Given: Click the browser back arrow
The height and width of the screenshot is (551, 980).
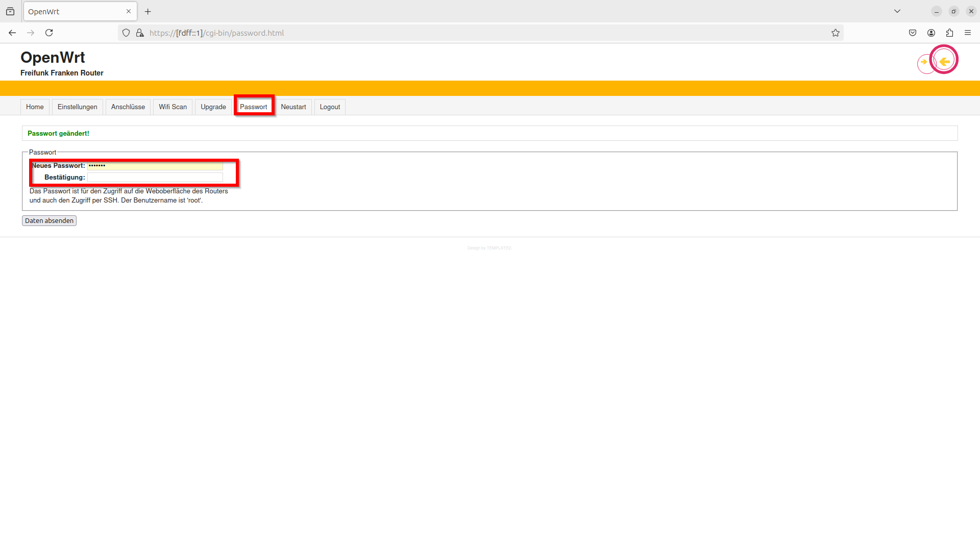Looking at the screenshot, I should 12,33.
